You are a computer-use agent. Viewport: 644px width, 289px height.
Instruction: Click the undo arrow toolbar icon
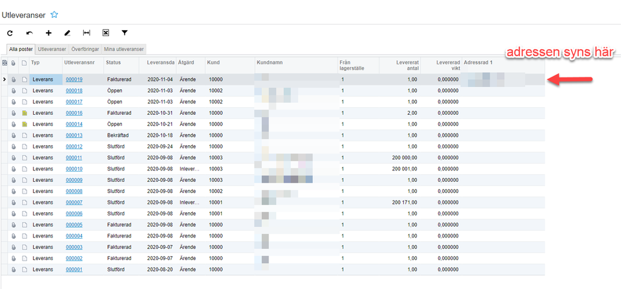(x=29, y=33)
